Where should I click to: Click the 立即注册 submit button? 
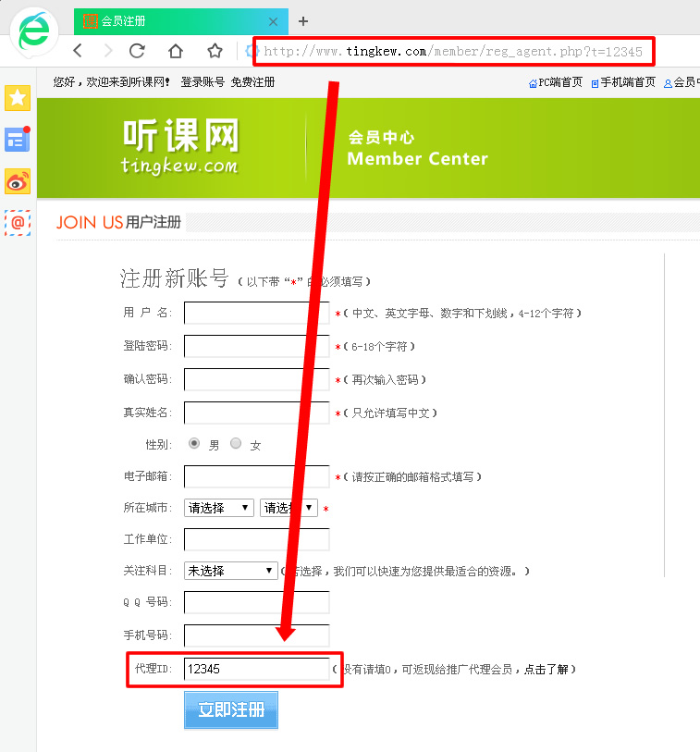coord(231,710)
